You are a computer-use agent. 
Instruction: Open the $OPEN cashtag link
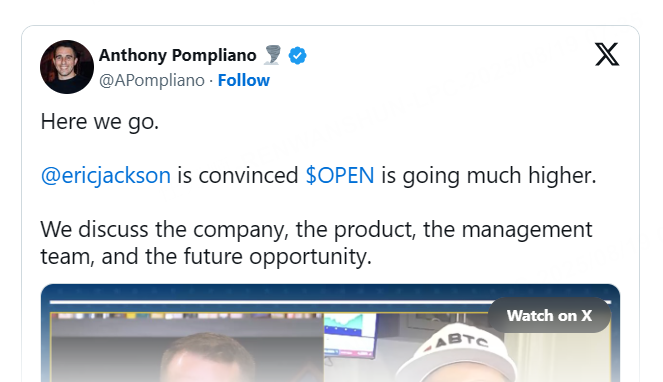340,175
